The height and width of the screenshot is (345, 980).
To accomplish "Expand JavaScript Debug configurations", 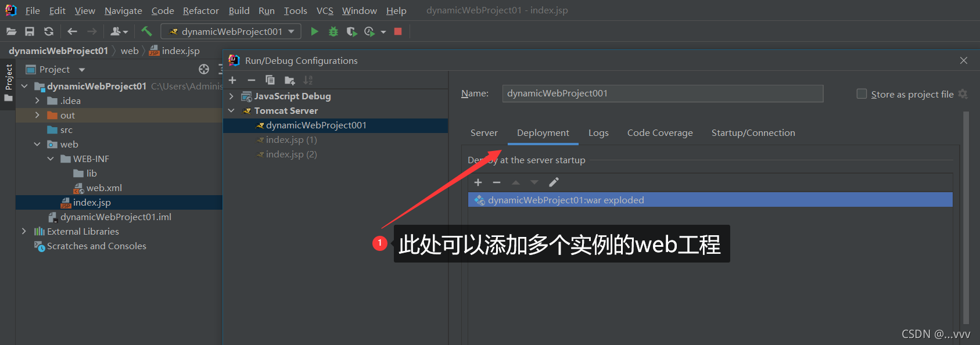I will 231,96.
